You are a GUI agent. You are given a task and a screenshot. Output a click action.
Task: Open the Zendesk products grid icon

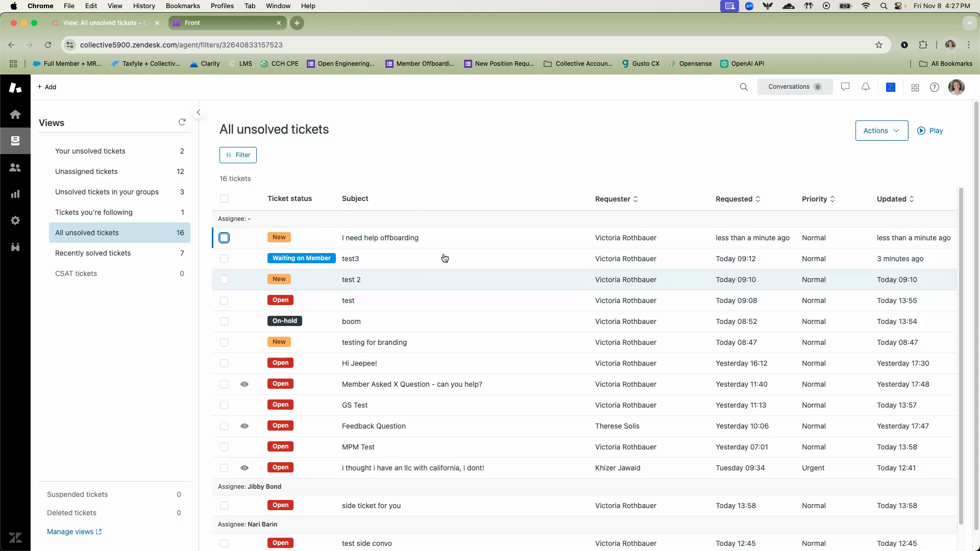point(915,88)
